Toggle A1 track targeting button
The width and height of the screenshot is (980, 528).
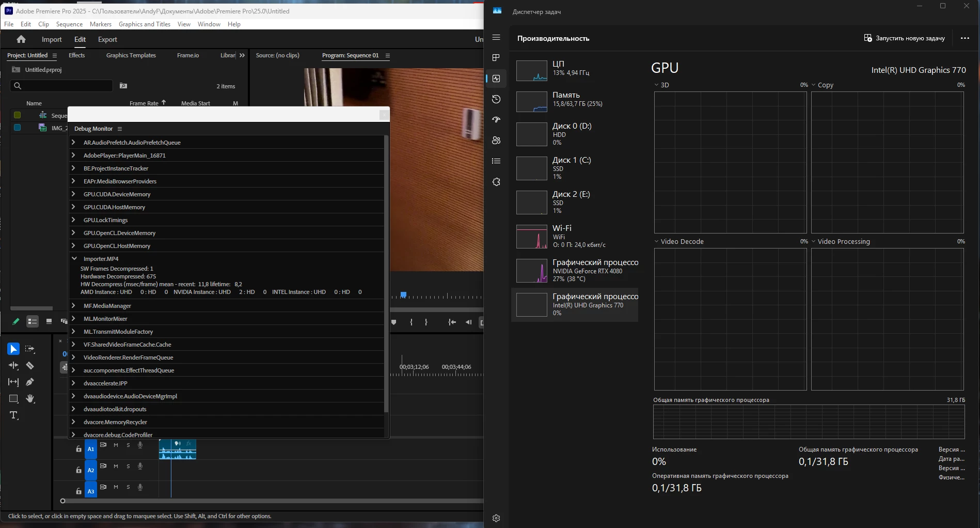[91, 449]
